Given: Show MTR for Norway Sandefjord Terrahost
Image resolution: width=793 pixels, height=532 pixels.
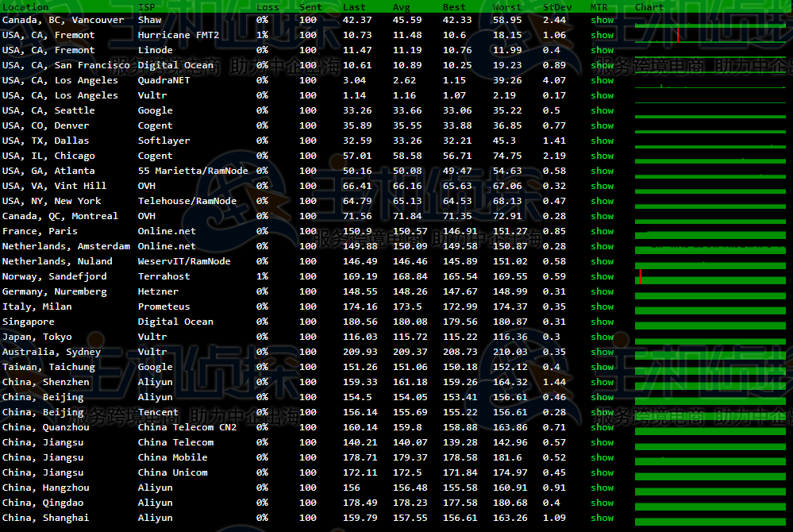Looking at the screenshot, I should click(602, 276).
